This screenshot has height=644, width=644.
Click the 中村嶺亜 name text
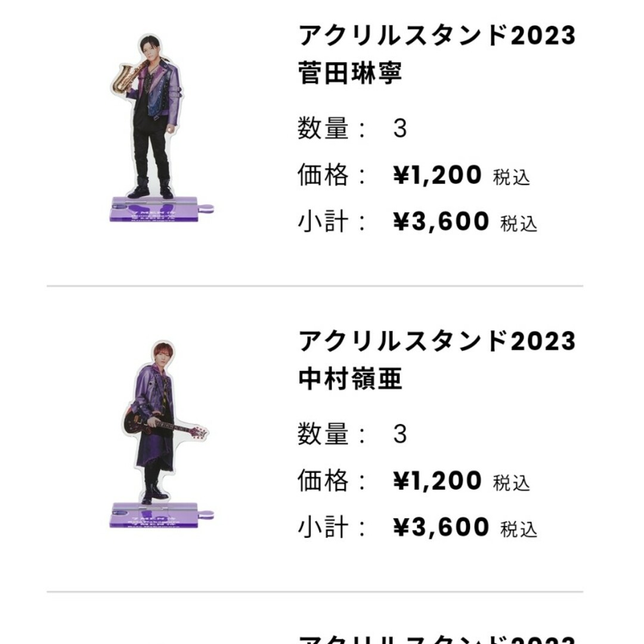tap(350, 379)
